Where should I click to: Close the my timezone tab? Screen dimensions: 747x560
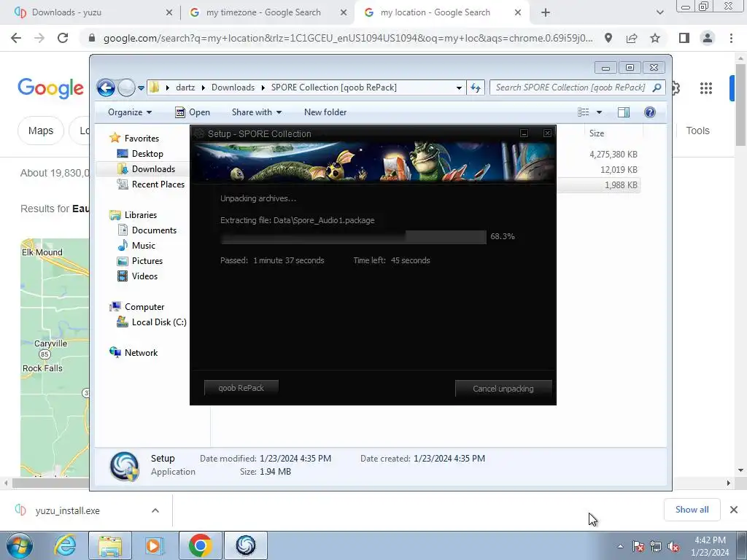point(344,12)
